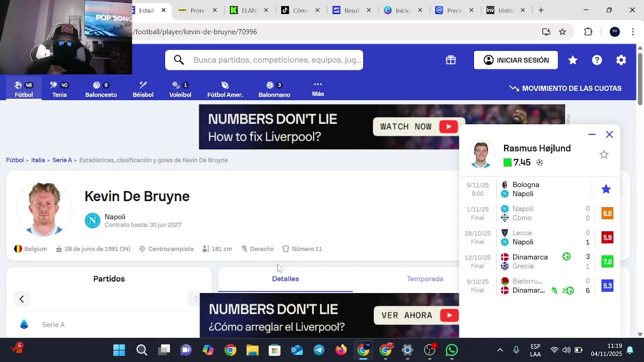Click install app icon in address bar
The width and height of the screenshot is (644, 362).
click(546, 32)
